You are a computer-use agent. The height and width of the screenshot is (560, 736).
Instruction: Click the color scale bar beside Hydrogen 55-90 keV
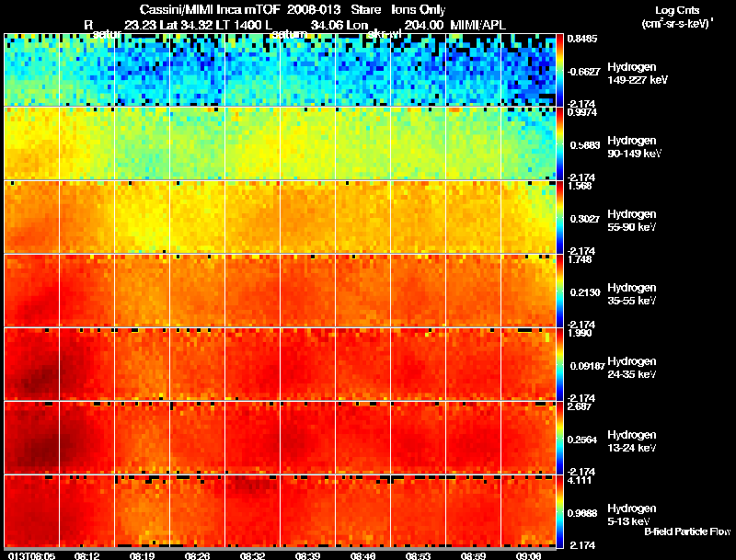pyautogui.click(x=559, y=217)
